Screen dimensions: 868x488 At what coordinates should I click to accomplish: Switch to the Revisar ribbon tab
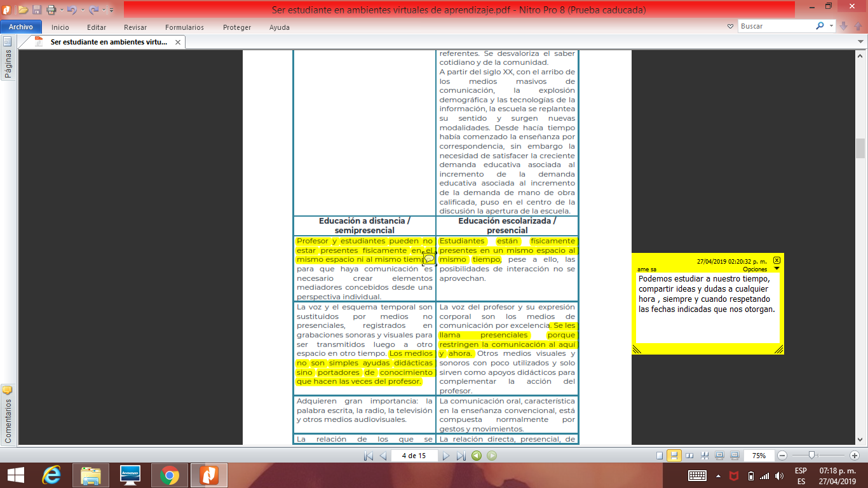coord(135,27)
